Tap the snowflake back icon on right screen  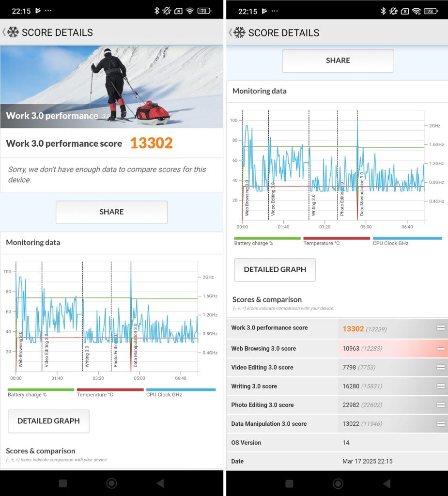pos(239,32)
